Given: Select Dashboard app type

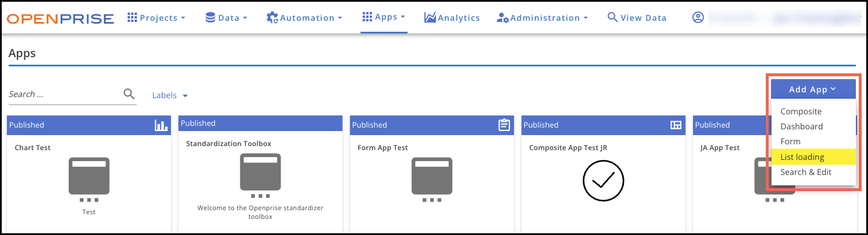Looking at the screenshot, I should pyautogui.click(x=801, y=126).
